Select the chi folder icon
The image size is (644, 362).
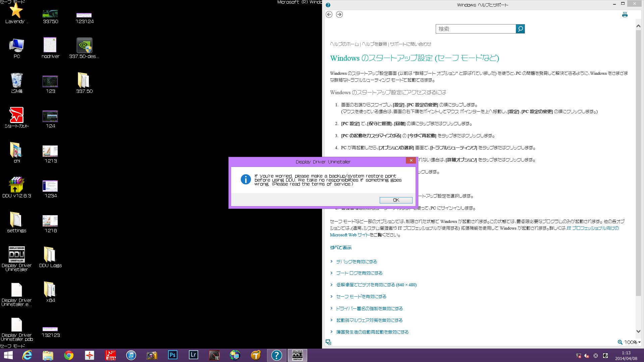pos(16,153)
